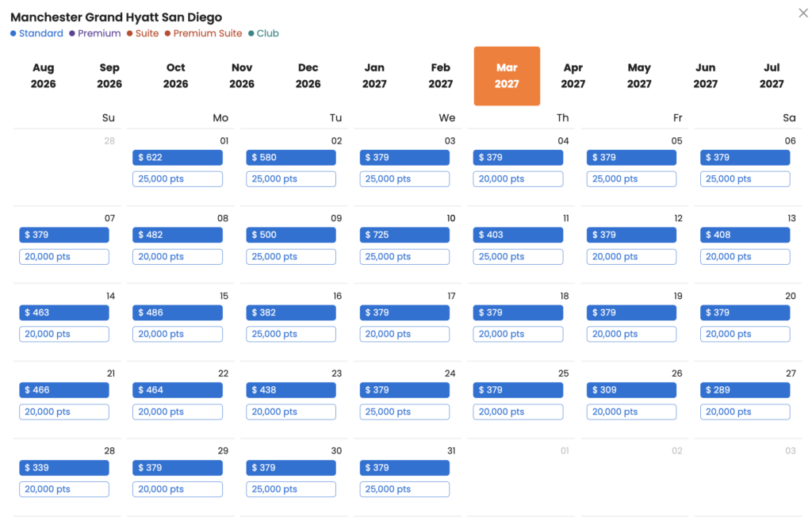Choose the $289 rate on March 27
This screenshot has width=812, height=521.
pyautogui.click(x=745, y=390)
